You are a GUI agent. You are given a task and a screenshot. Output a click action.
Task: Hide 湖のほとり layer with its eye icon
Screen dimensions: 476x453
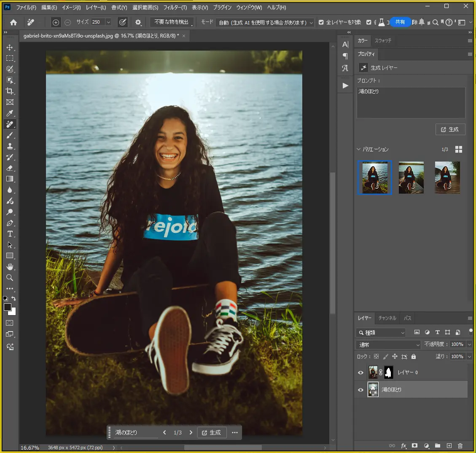360,390
